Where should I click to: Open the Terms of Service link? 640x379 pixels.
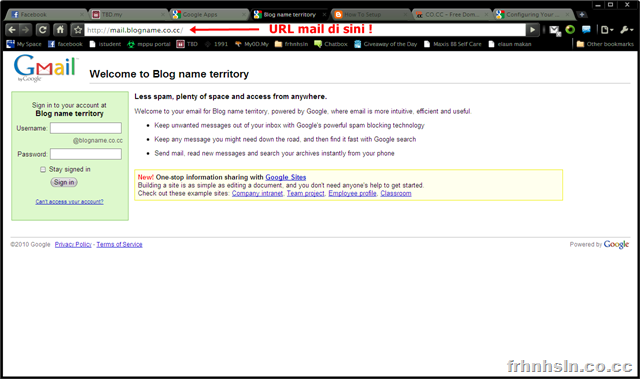pos(119,244)
